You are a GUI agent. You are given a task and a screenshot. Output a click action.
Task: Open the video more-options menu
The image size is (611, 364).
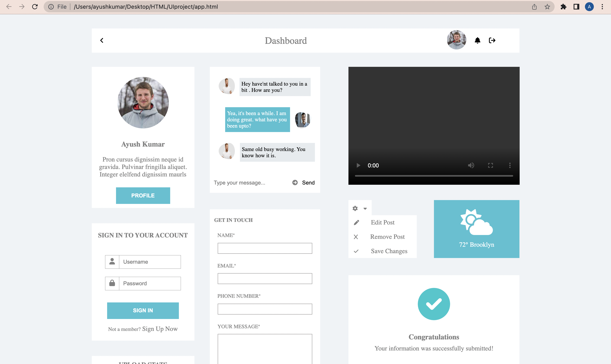(x=510, y=165)
